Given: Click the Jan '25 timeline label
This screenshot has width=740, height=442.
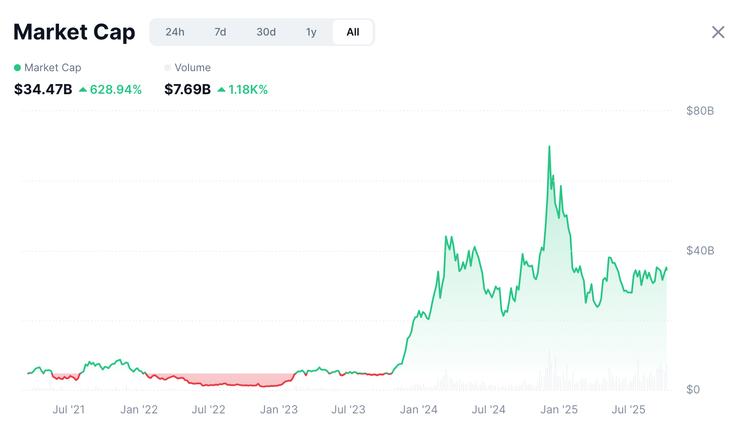Looking at the screenshot, I should (558, 409).
